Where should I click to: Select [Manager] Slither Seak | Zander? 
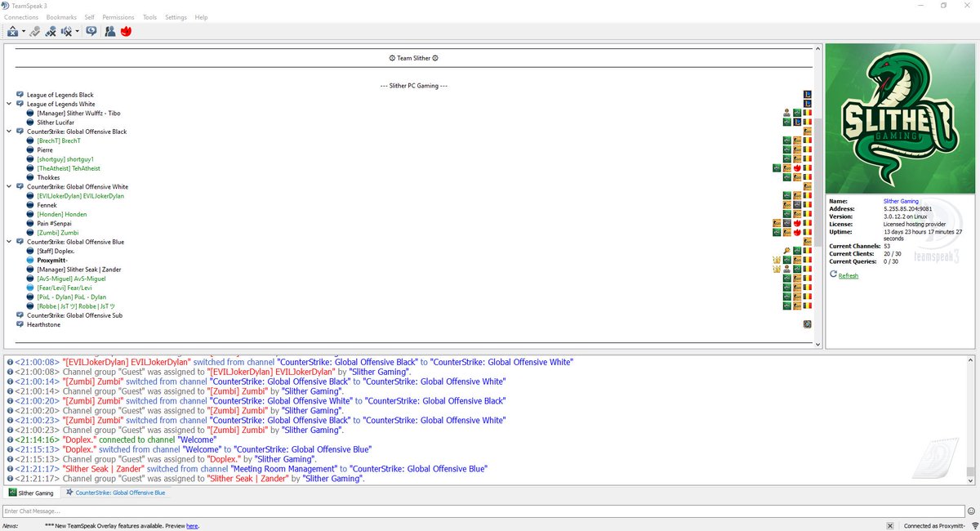pyautogui.click(x=78, y=270)
